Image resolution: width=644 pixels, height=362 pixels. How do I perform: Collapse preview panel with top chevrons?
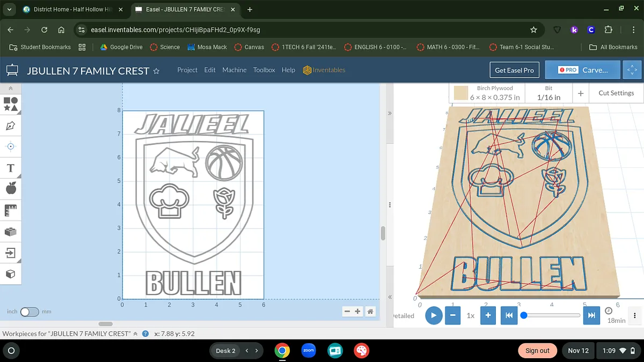(x=390, y=114)
